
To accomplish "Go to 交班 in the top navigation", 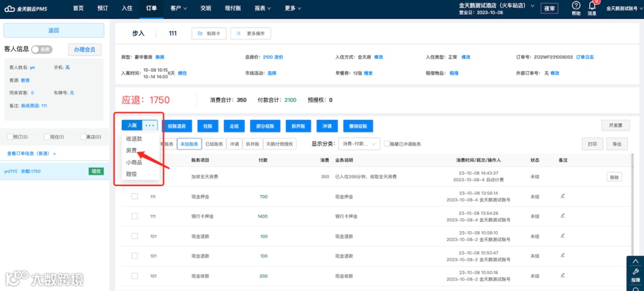I will [x=206, y=8].
